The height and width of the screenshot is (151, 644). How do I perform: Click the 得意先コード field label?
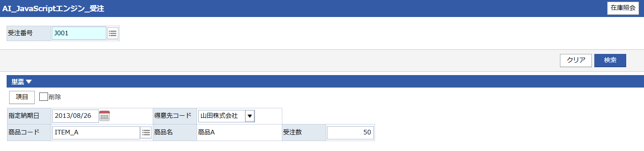173,116
